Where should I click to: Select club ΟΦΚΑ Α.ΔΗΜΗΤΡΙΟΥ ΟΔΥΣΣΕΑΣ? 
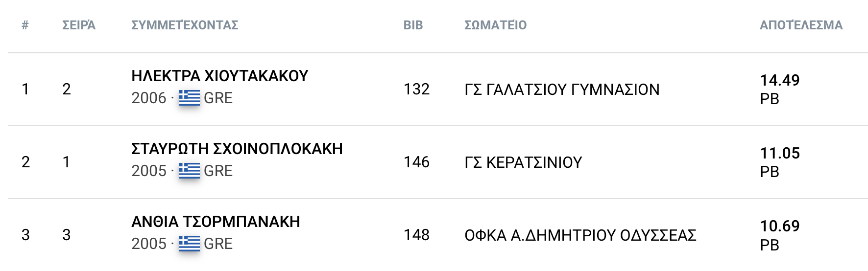pos(580,235)
